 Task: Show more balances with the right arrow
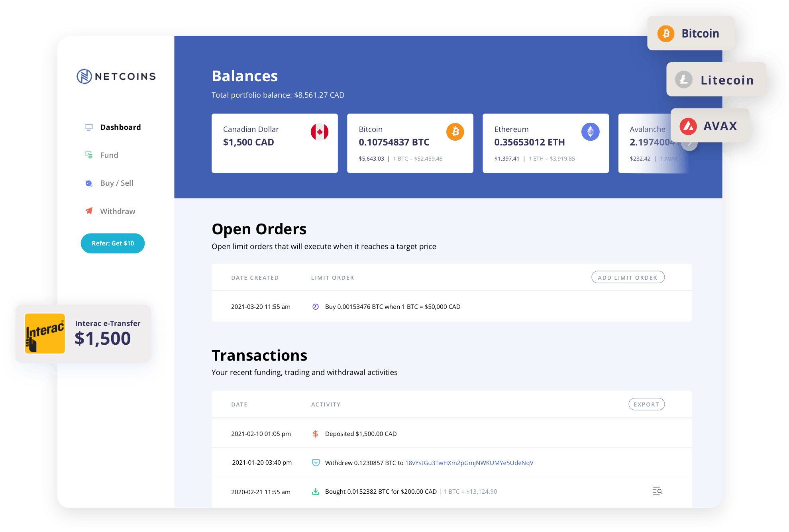pos(689,143)
